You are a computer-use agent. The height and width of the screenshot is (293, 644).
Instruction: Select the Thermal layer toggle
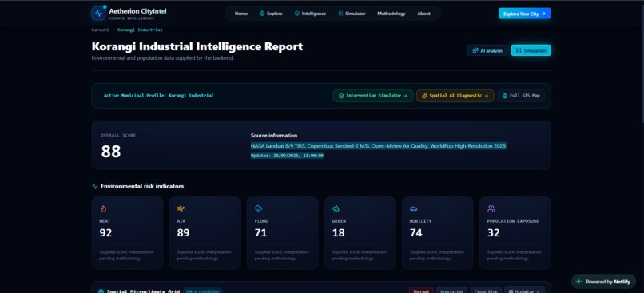pos(421,291)
